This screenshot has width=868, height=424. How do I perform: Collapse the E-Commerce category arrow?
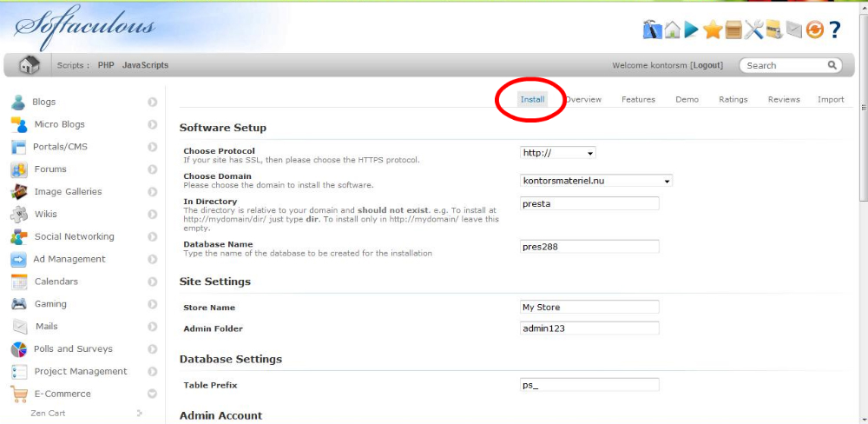[152, 394]
